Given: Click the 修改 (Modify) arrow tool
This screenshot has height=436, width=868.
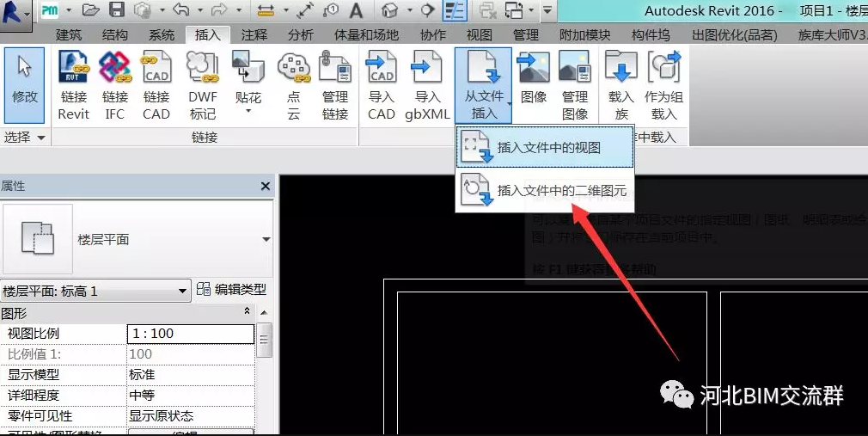Looking at the screenshot, I should click(24, 85).
